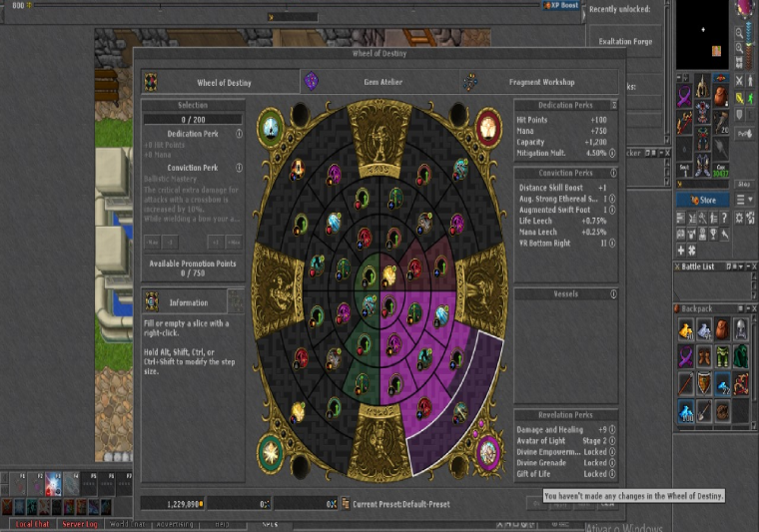
Task: Select the green top-left corner revelation gem
Action: (271, 127)
